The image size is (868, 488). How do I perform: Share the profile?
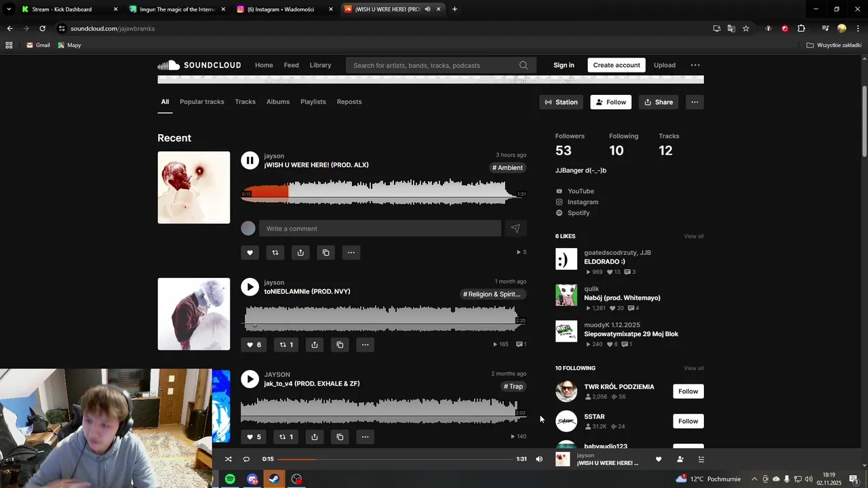point(658,102)
